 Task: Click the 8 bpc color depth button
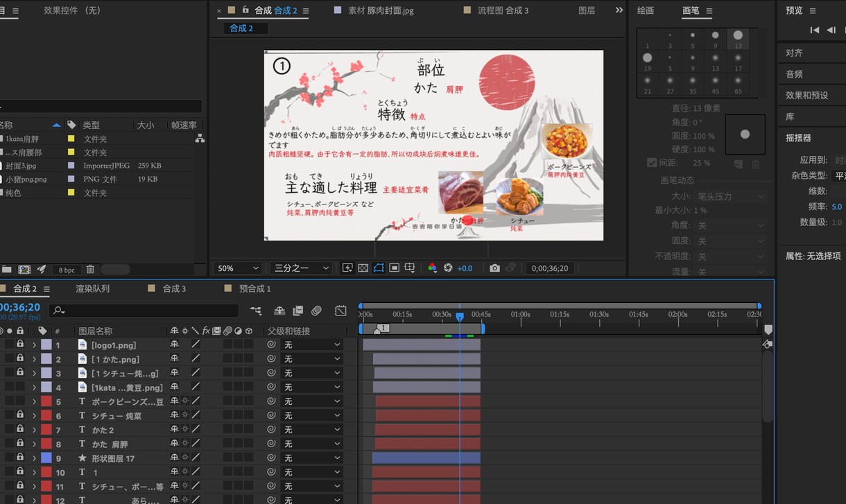pos(67,269)
